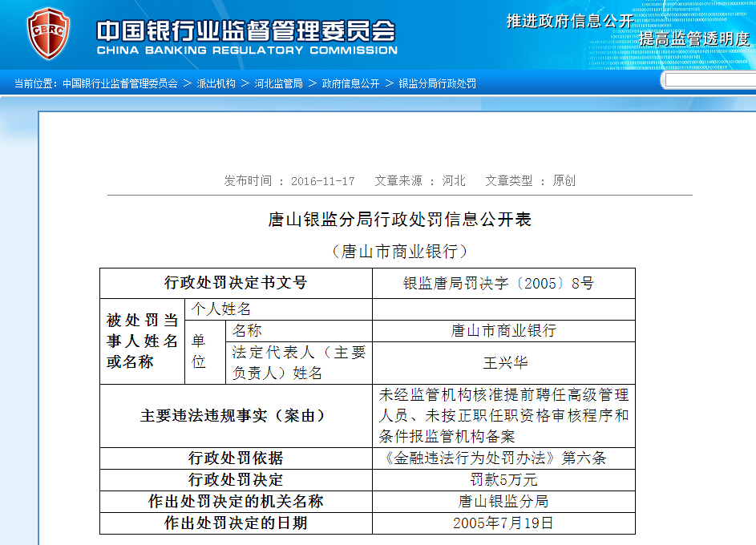
Task: Open 政府信息公开 breadcrumb link
Action: click(350, 84)
